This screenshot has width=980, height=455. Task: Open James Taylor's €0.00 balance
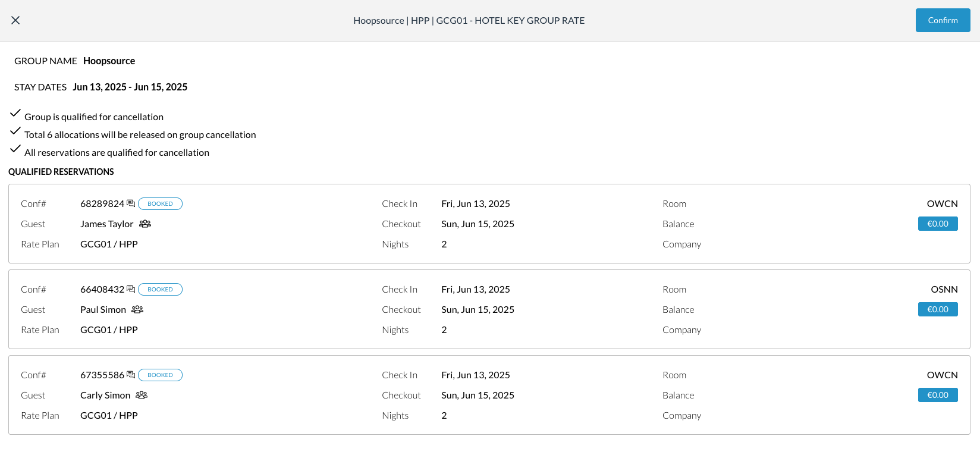coord(937,224)
